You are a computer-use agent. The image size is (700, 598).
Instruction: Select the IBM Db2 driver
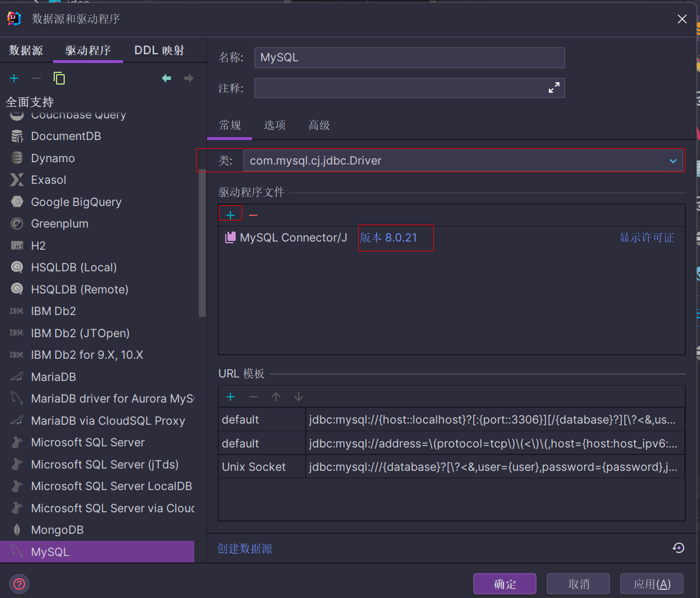coord(97,311)
